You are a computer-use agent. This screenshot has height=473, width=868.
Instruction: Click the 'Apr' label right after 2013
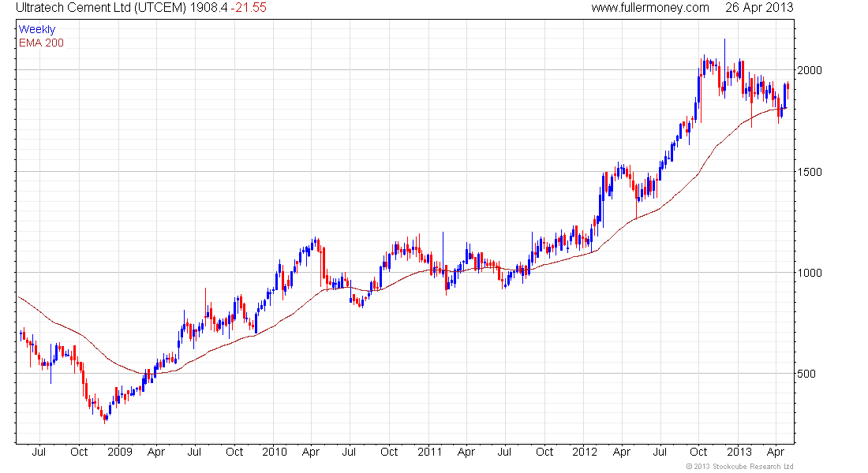[x=776, y=453]
